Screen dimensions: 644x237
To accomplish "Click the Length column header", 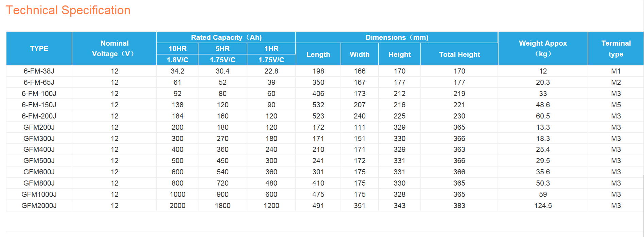I will [x=318, y=54].
